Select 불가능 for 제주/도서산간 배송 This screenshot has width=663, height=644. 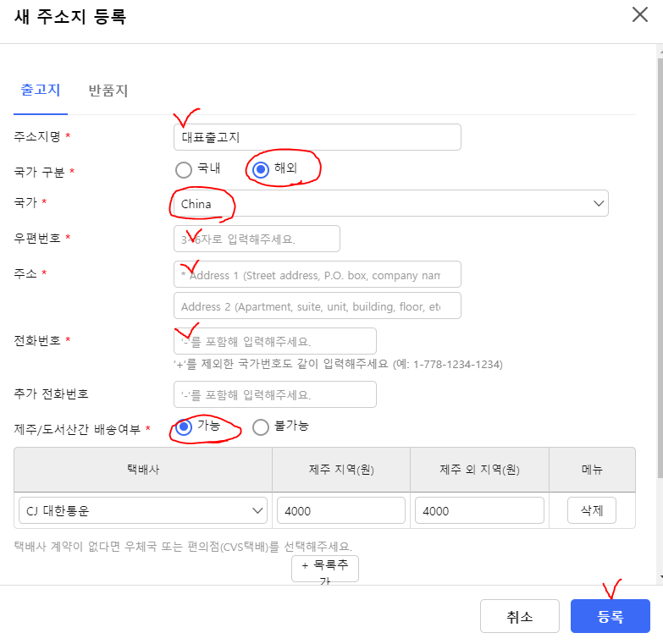261,427
